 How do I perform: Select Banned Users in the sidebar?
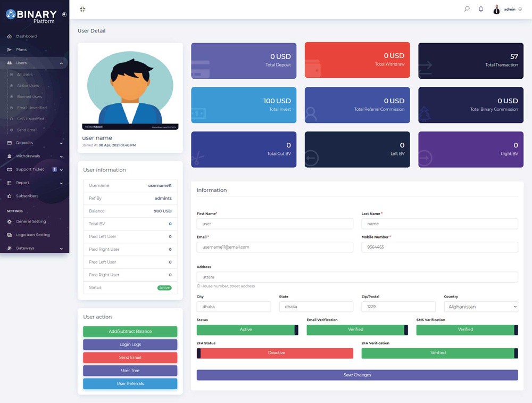pyautogui.click(x=29, y=97)
